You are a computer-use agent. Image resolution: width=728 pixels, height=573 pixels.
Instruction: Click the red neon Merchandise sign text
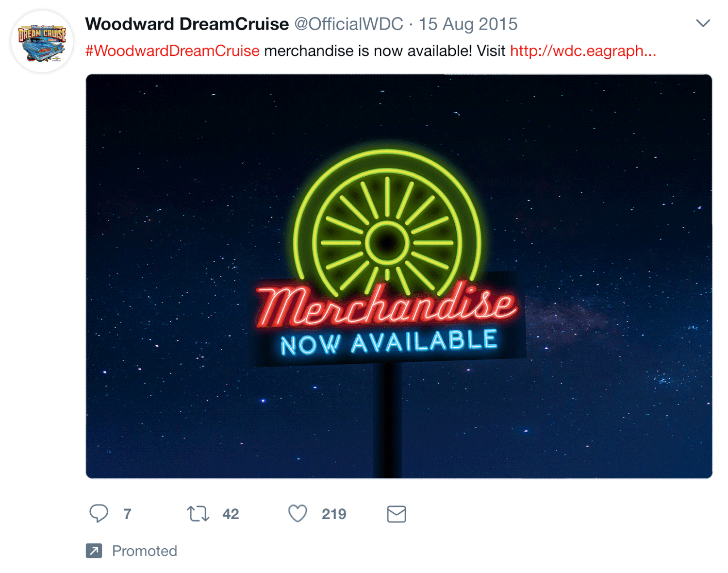[387, 305]
